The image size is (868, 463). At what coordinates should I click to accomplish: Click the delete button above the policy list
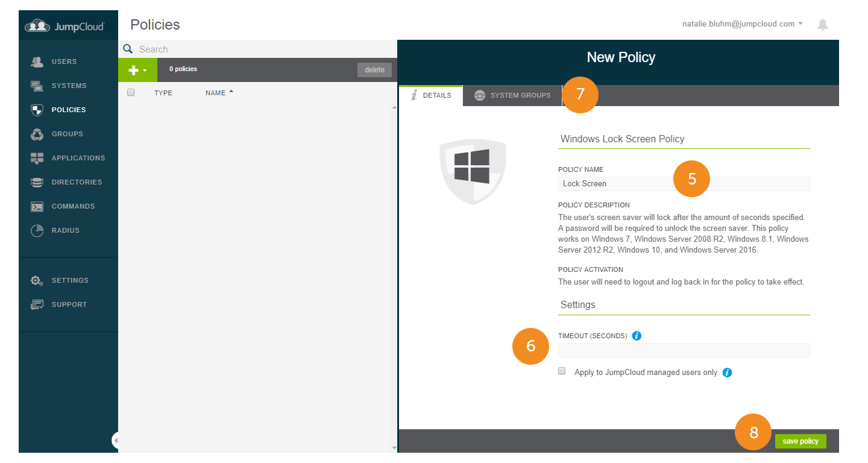(374, 69)
